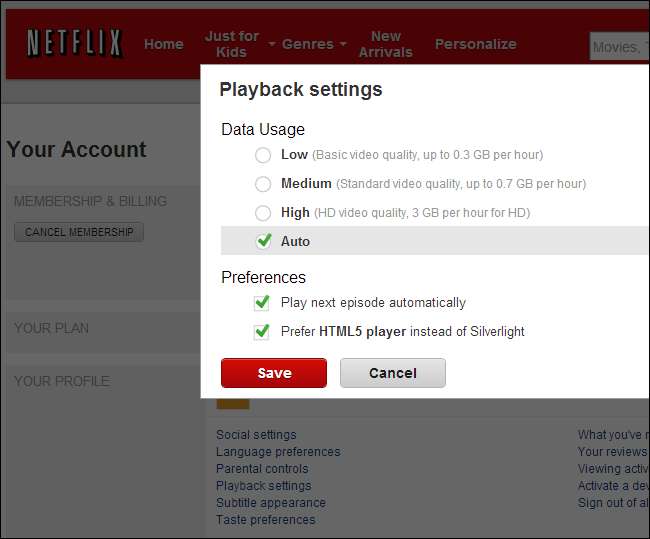
Task: Click the orange profile avatar thumbnail
Action: tap(233, 404)
